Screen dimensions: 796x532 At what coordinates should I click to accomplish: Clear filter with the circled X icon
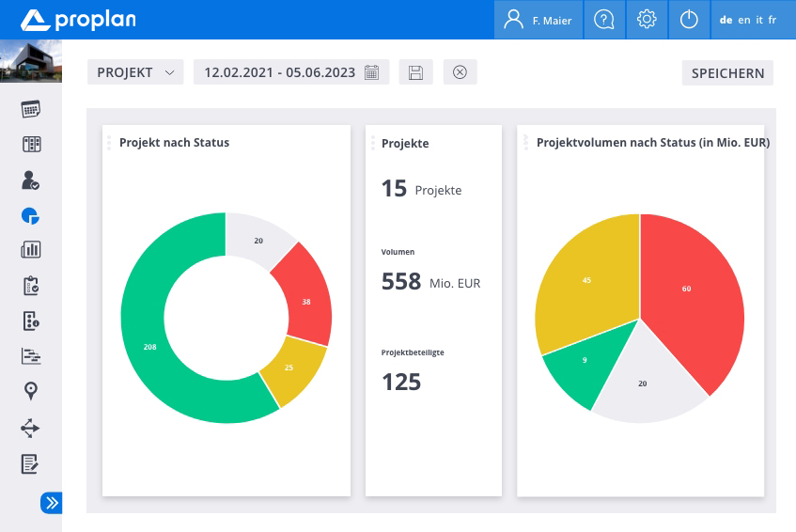tap(460, 72)
